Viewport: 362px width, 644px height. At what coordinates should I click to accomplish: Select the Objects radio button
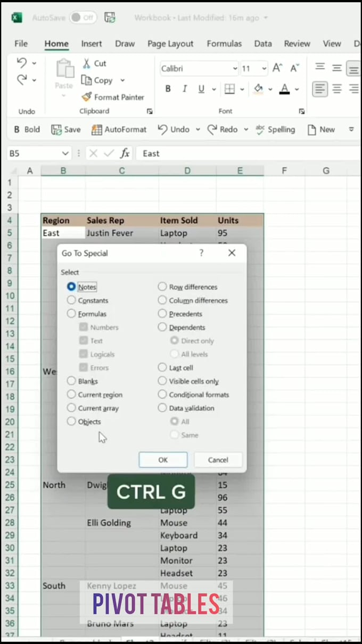(71, 421)
